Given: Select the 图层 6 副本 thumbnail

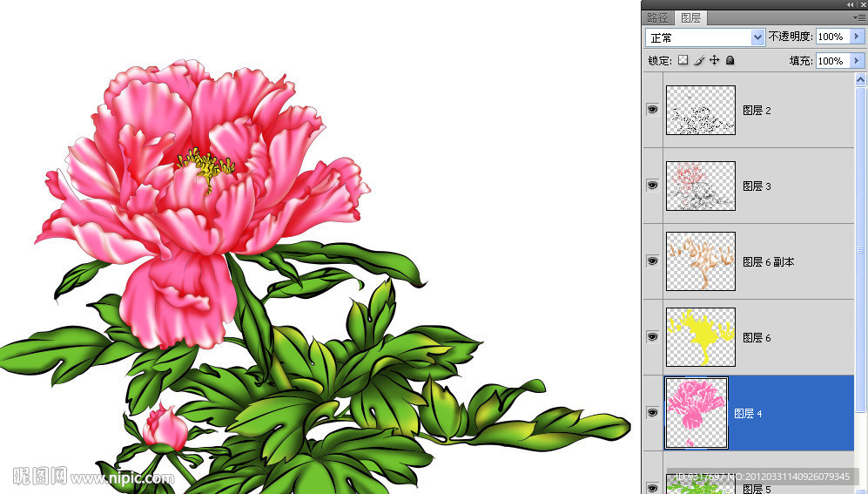Looking at the screenshot, I should (701, 261).
